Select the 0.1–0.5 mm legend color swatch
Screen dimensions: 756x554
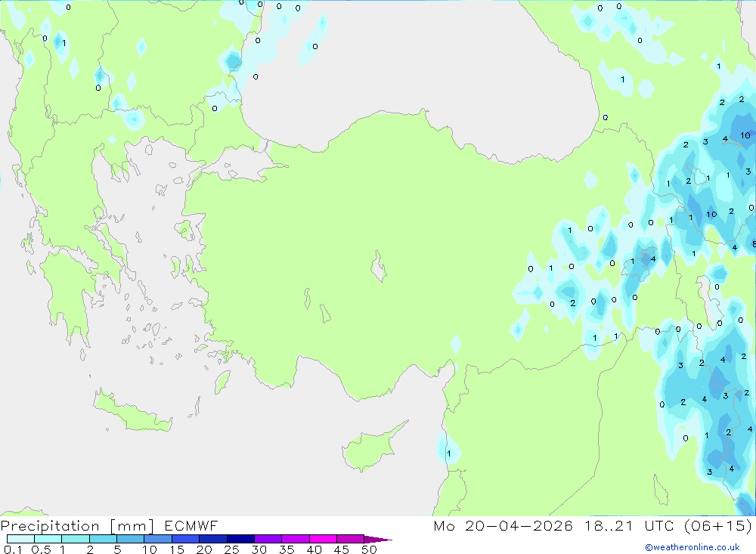tap(20, 539)
